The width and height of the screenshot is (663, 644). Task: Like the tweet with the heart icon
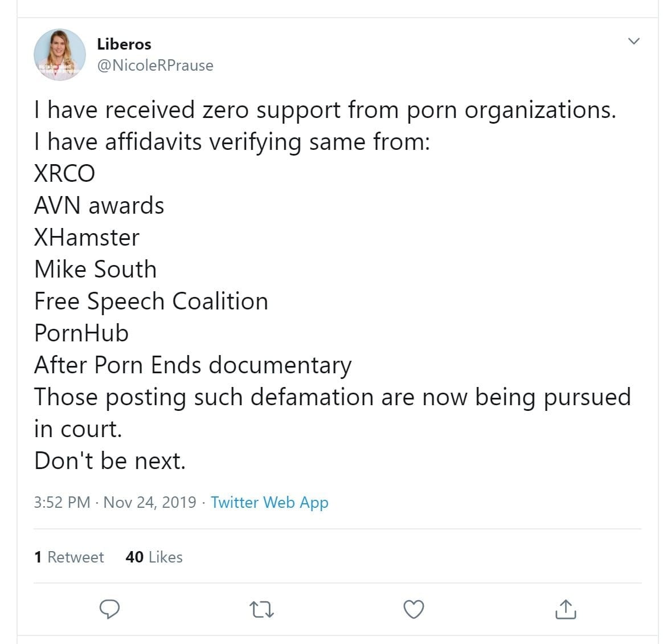tap(414, 609)
